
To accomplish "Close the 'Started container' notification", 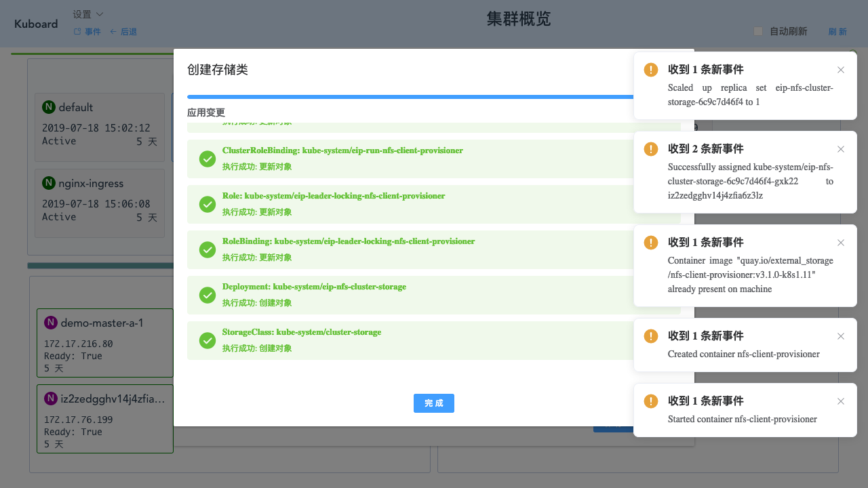I will (x=841, y=401).
